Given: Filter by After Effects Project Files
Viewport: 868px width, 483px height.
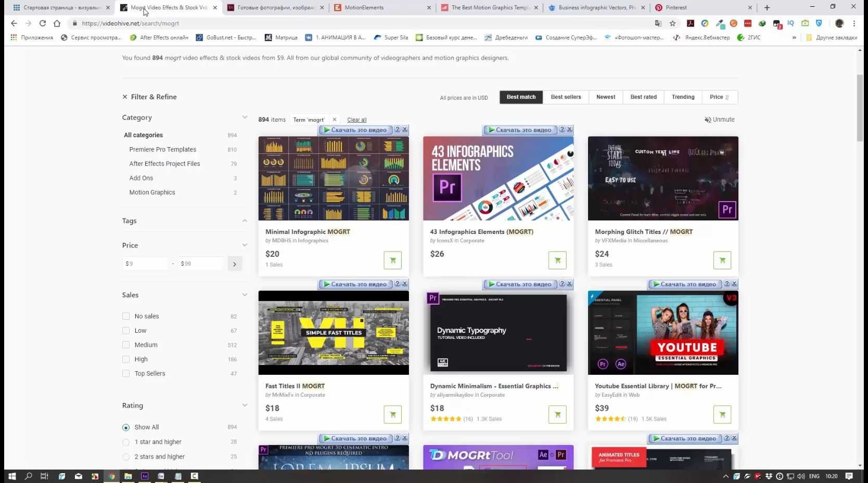Looking at the screenshot, I should [x=164, y=164].
